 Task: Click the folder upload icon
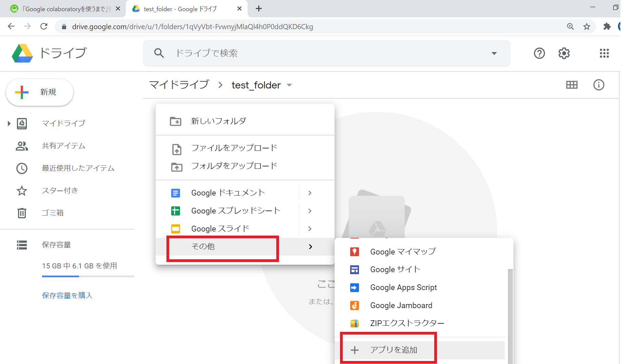[177, 167]
